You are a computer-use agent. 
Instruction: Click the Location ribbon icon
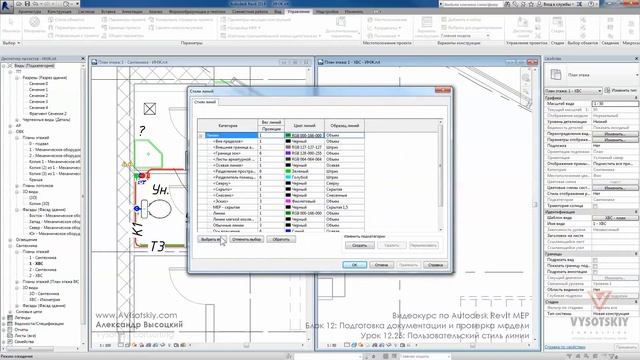370,20
